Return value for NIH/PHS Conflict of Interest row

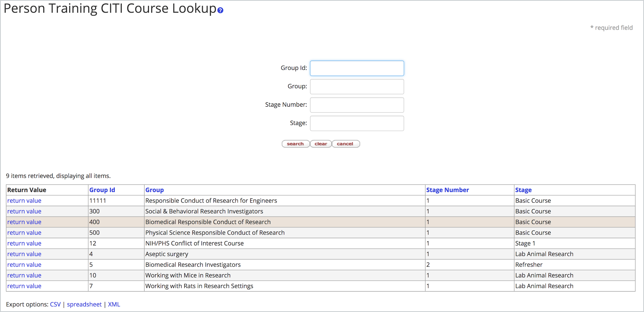[24, 243]
